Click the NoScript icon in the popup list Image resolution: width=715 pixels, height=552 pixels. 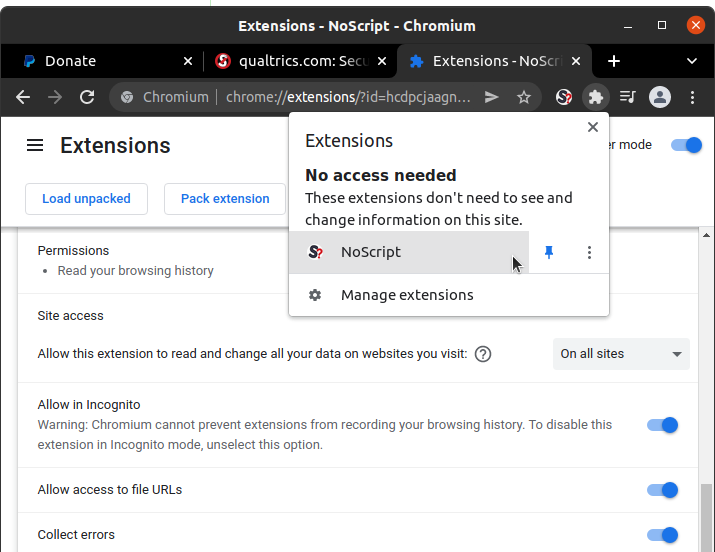point(316,252)
